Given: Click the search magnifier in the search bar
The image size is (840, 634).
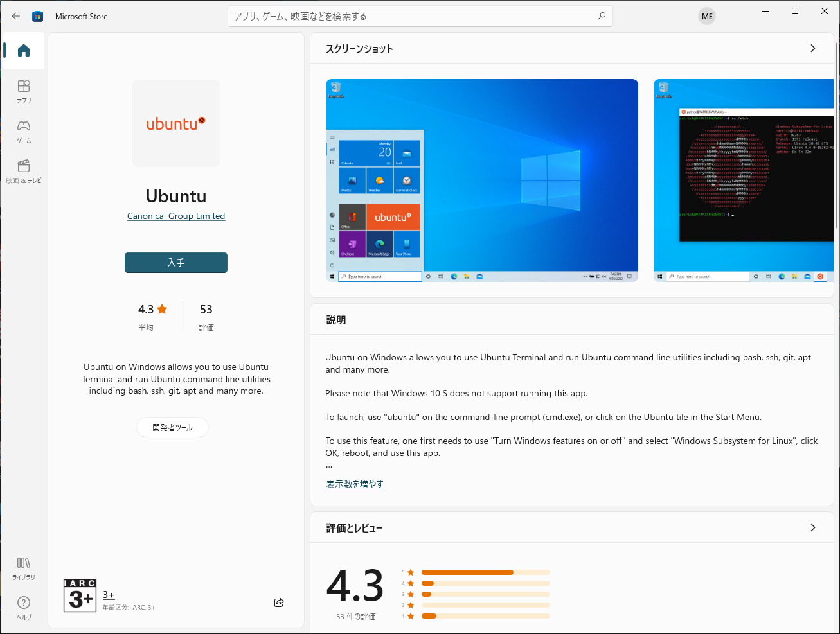Looking at the screenshot, I should click(601, 16).
